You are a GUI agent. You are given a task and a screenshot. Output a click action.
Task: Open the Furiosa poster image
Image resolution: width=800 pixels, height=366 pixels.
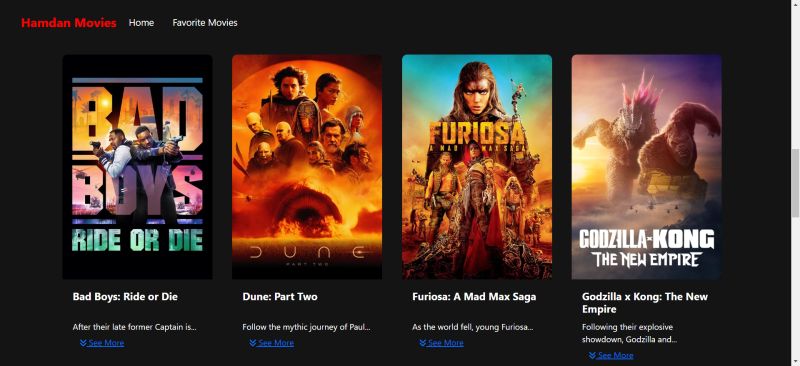coord(477,167)
